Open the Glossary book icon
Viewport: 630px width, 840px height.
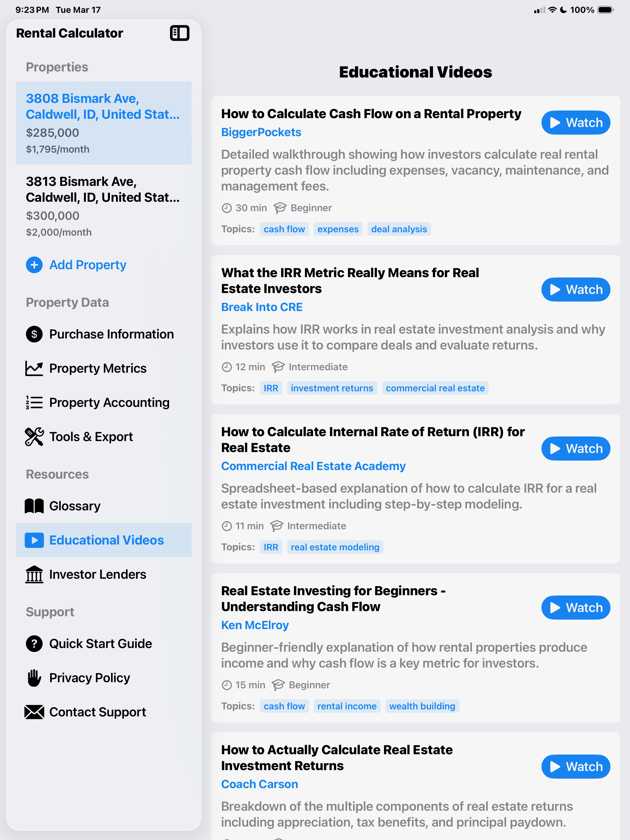34,506
